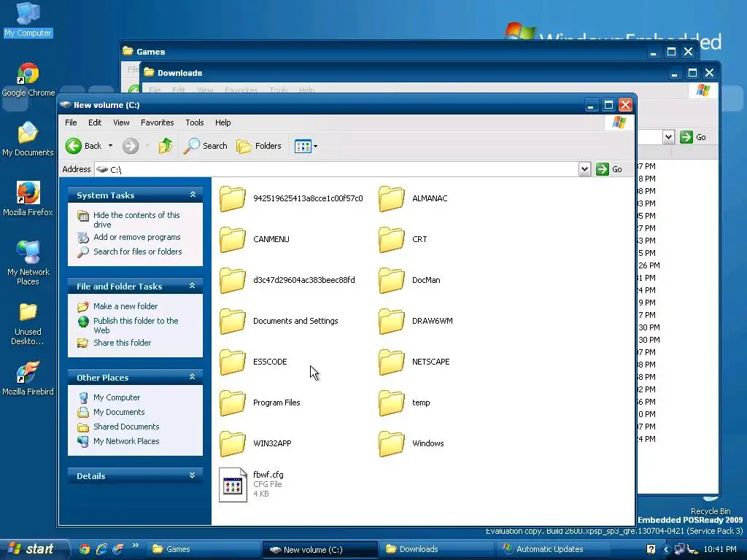Click the Go button in New volume window

click(x=609, y=169)
